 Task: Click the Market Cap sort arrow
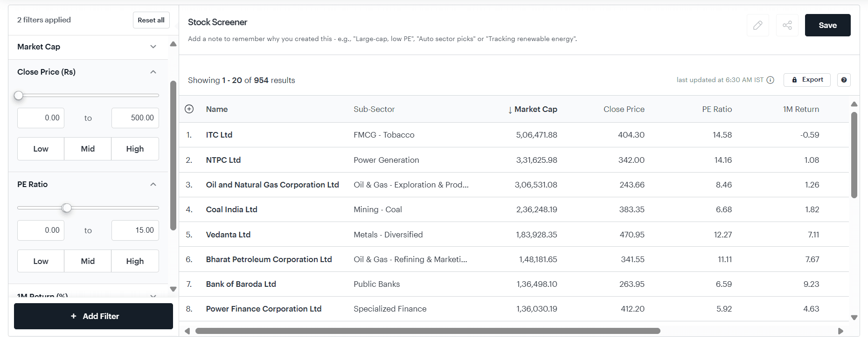tap(510, 110)
